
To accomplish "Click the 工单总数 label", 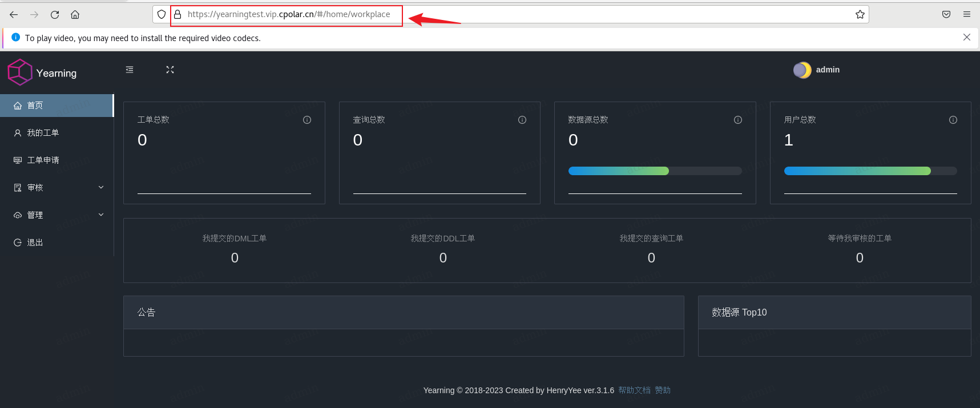I will coord(154,120).
